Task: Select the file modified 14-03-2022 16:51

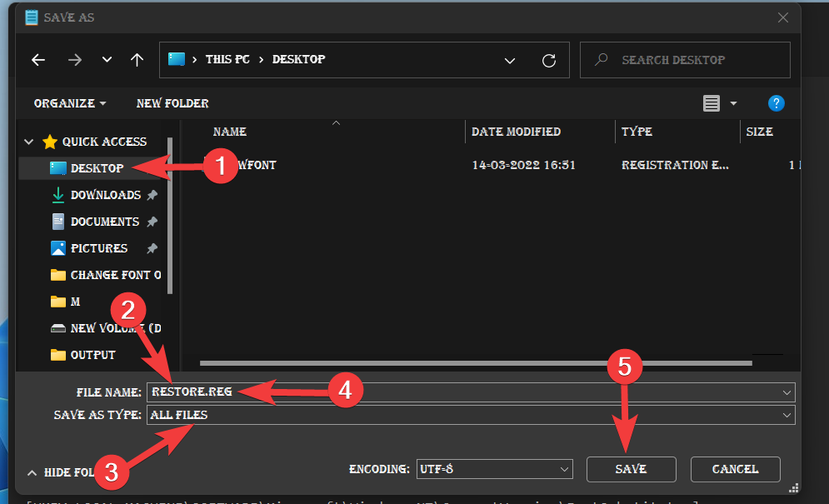Action: [523, 165]
